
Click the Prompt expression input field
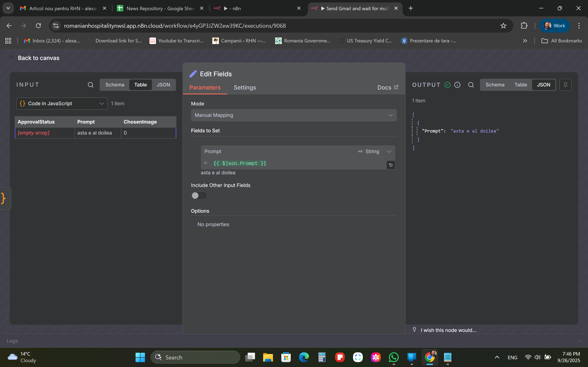292,163
